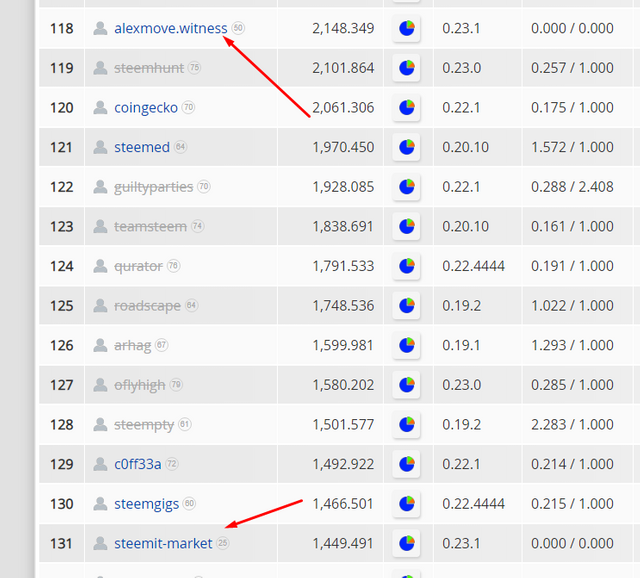The height and width of the screenshot is (578, 640).
Task: Open steemgigs witness profile link
Action: [x=147, y=504]
